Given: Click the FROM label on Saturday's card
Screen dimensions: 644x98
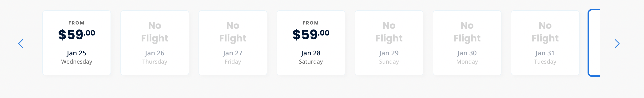Looking at the screenshot, I should [311, 23].
